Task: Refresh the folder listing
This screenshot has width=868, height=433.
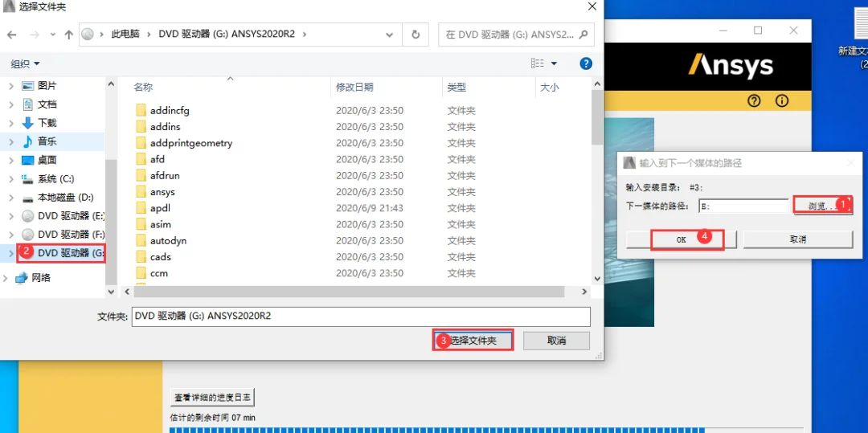Action: tap(416, 35)
